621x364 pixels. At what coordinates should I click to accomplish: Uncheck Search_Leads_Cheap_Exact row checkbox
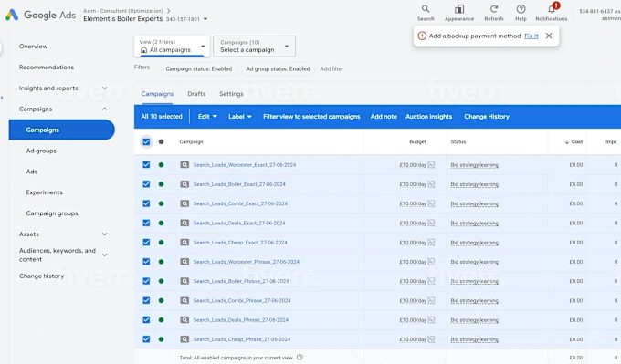click(146, 242)
